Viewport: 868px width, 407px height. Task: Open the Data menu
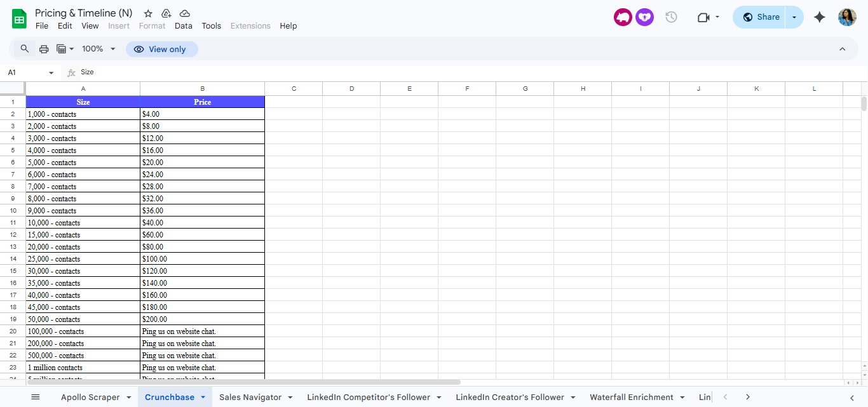coord(184,26)
